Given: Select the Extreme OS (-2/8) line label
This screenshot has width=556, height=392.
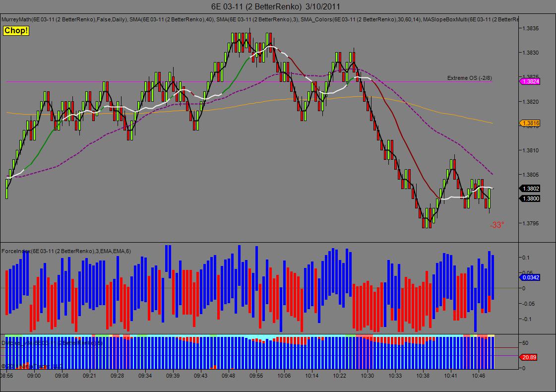Looking at the screenshot, I should [x=470, y=78].
